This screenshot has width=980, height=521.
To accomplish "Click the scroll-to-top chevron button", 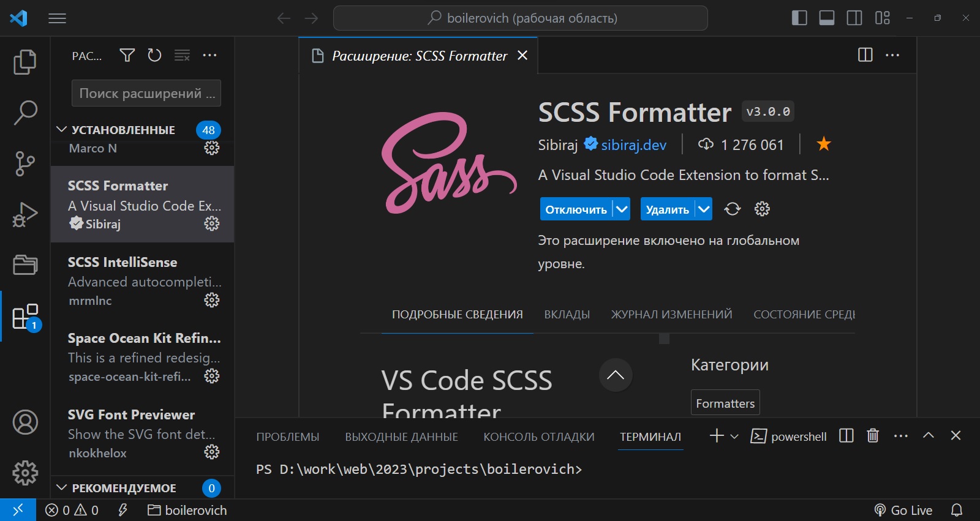I will tap(616, 375).
